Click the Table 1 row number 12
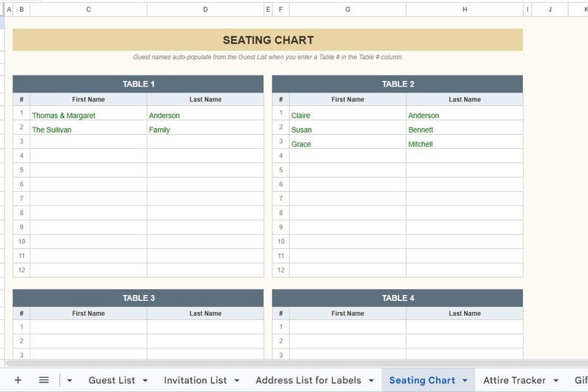588x392 pixels. coord(21,270)
